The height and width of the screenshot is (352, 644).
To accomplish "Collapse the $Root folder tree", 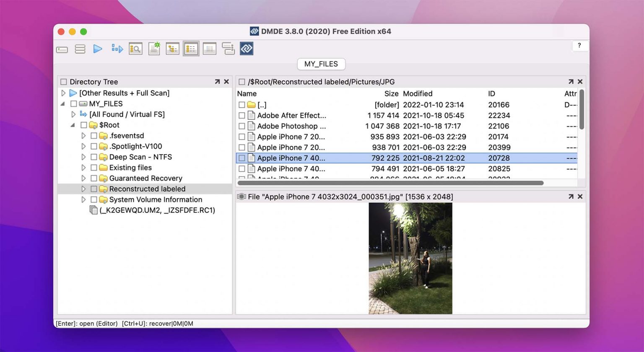I will (73, 125).
